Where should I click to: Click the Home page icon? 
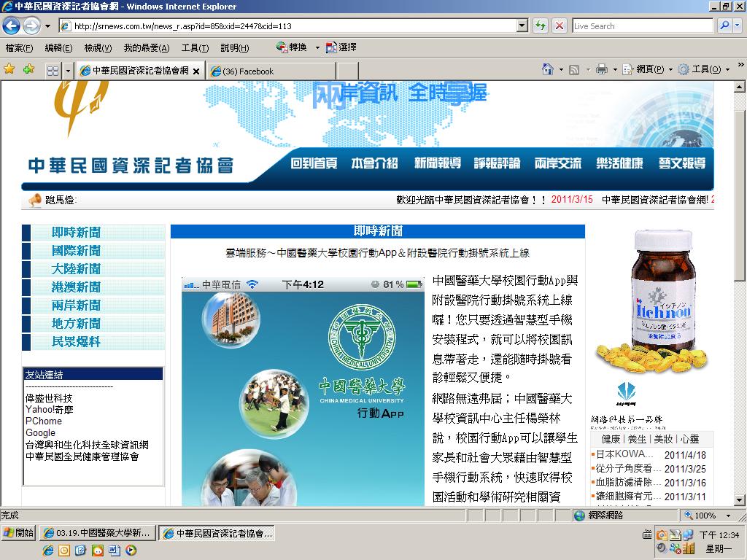[x=548, y=69]
